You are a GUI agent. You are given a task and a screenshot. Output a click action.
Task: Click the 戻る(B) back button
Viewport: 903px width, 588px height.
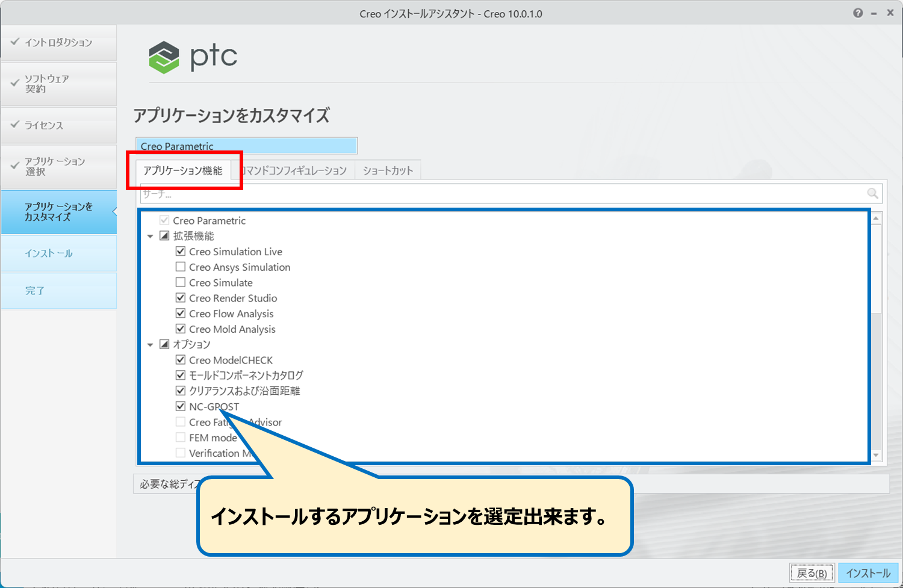pos(811,573)
